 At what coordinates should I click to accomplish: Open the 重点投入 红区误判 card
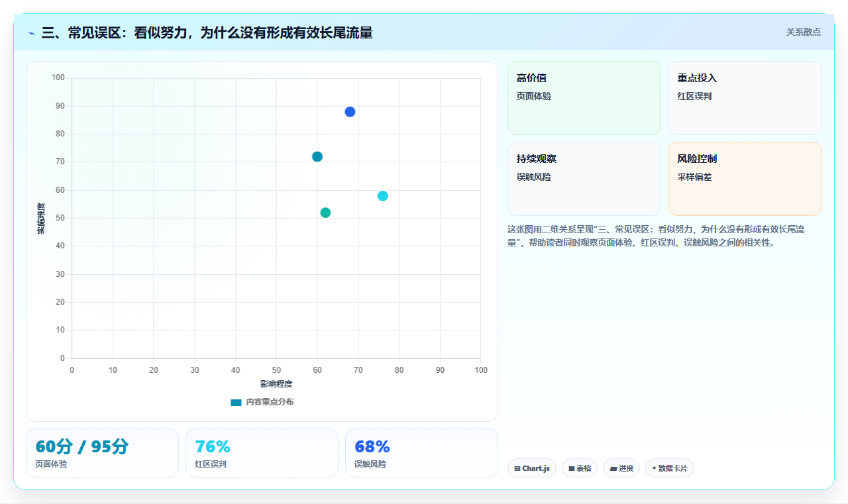745,98
